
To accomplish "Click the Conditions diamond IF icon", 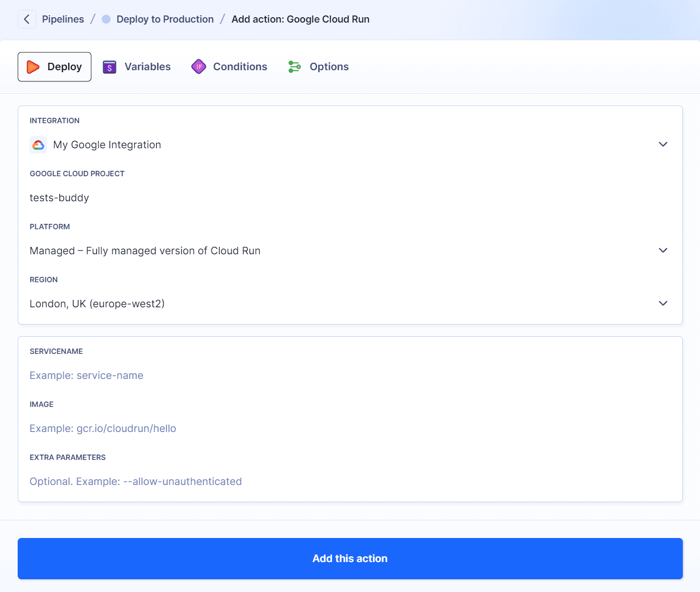I will [198, 66].
